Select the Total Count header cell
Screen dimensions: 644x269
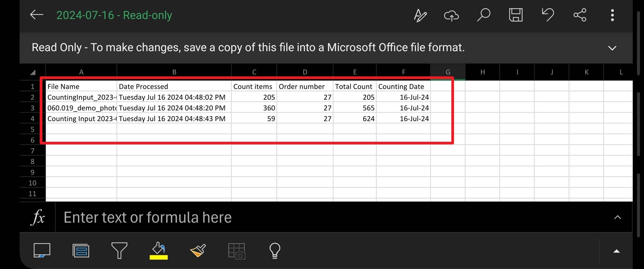coord(354,87)
